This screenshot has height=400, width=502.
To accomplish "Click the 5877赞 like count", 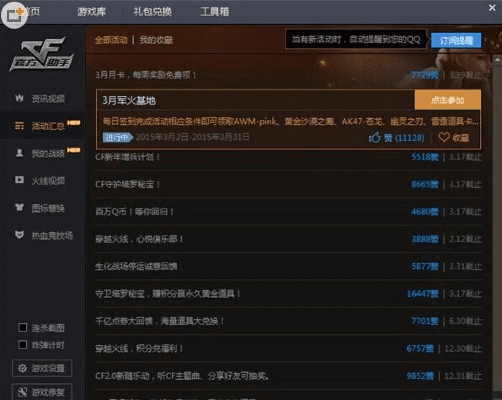I will (424, 266).
